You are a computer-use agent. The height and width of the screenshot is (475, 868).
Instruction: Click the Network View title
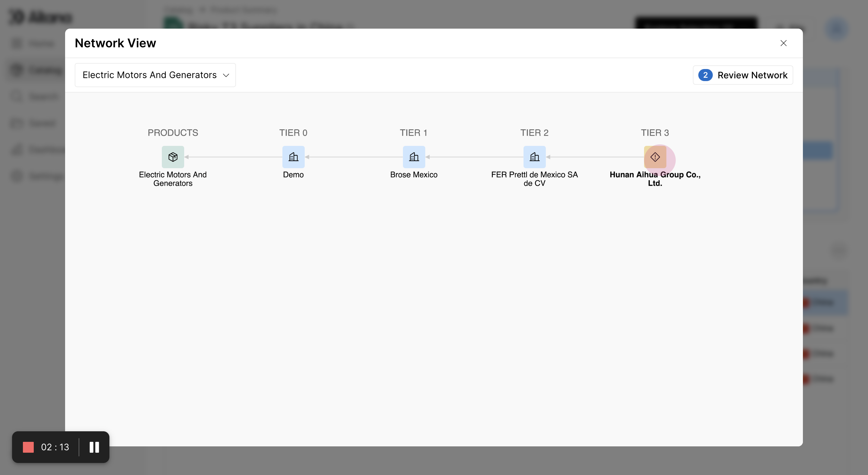pyautogui.click(x=115, y=43)
